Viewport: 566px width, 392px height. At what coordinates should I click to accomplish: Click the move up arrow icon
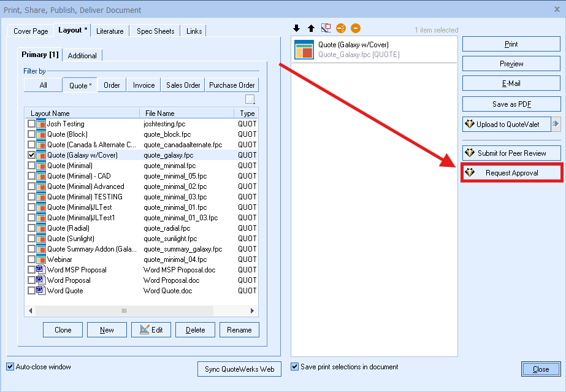pyautogui.click(x=311, y=28)
